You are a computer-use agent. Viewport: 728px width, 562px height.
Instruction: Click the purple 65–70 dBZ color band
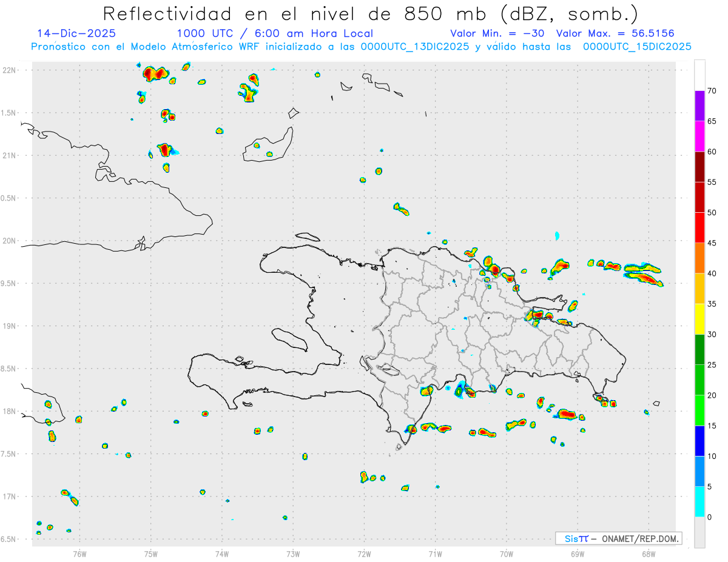pyautogui.click(x=699, y=106)
